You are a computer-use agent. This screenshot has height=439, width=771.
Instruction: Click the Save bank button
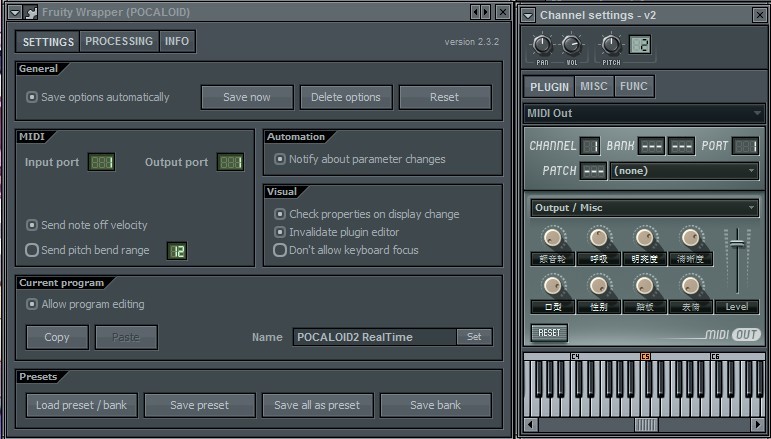coord(436,405)
